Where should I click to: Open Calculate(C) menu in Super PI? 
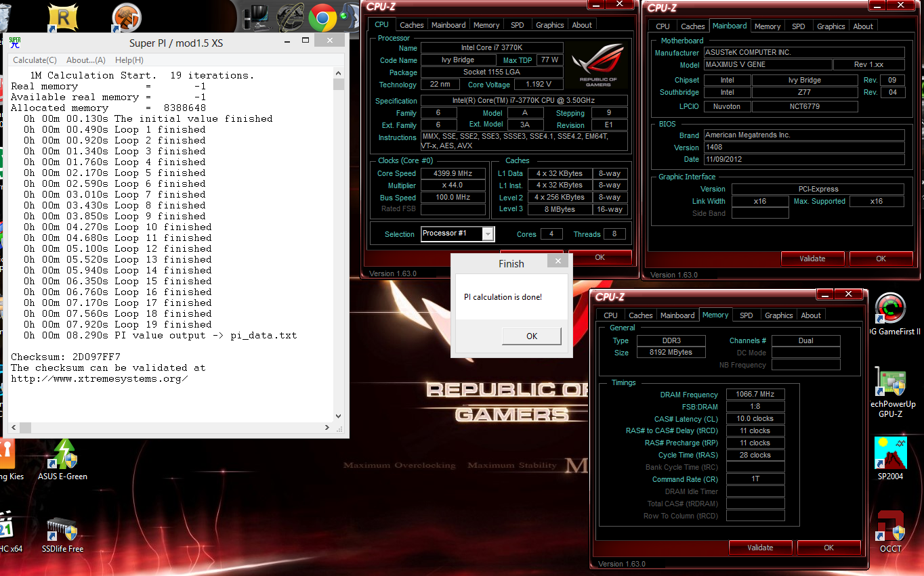tap(35, 60)
